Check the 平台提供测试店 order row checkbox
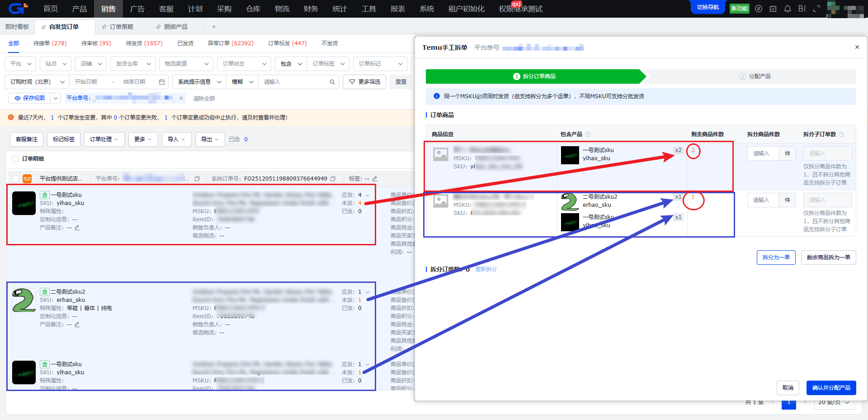Viewport: 868px width, 420px height. tap(15, 179)
